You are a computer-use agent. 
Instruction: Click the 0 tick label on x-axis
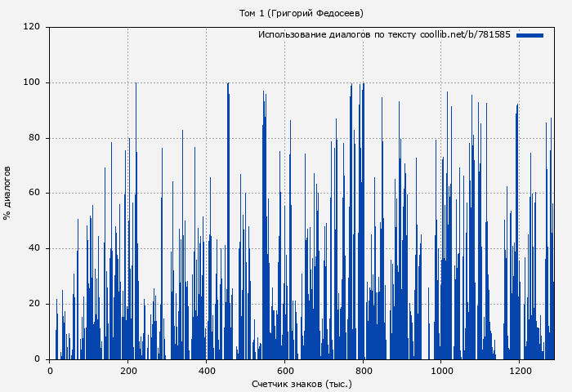(x=50, y=370)
